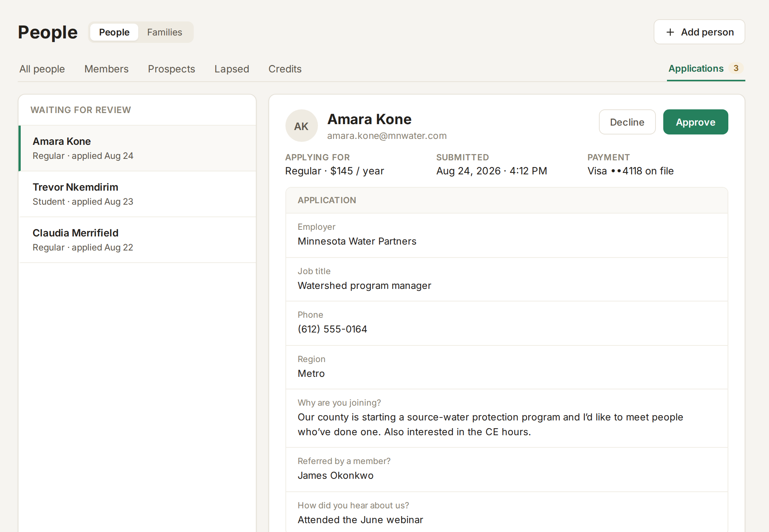Image resolution: width=769 pixels, height=532 pixels.
Task: Click the Applications count badge 3
Action: click(736, 68)
